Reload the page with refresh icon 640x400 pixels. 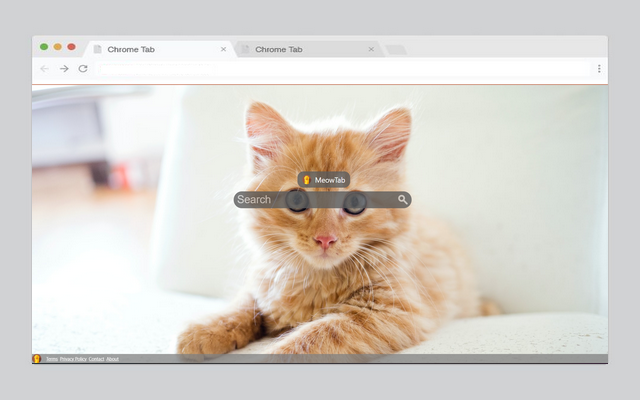click(83, 69)
